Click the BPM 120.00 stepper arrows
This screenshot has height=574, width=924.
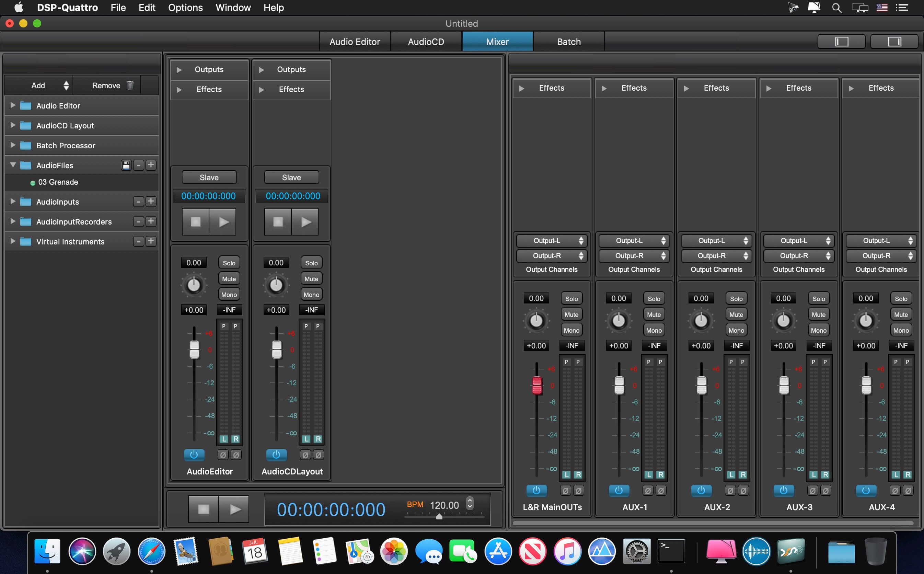tap(470, 503)
